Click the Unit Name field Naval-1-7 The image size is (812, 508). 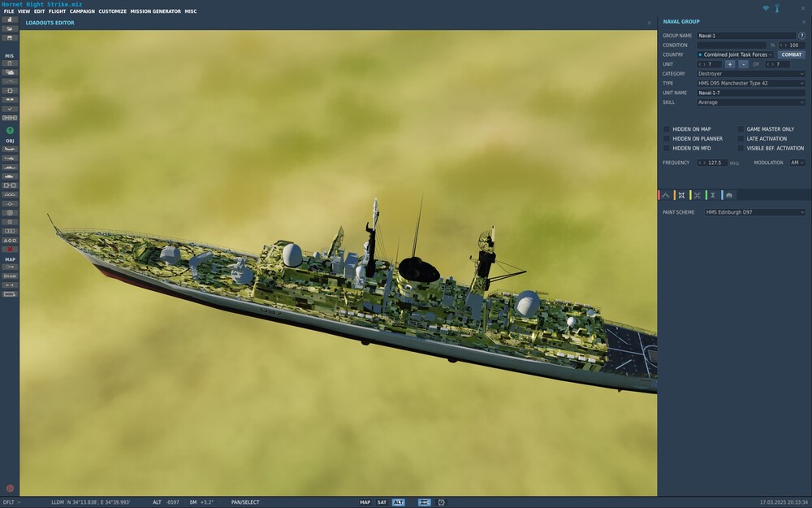tap(751, 93)
